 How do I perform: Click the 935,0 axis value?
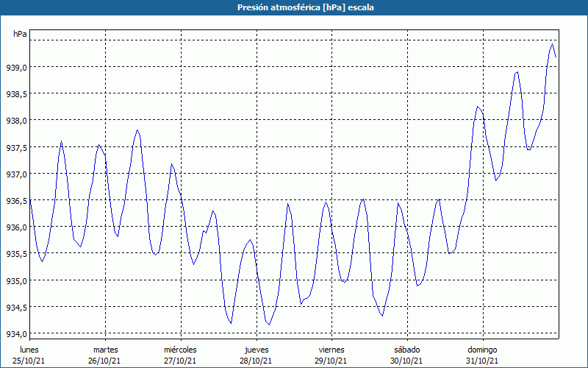(16, 281)
